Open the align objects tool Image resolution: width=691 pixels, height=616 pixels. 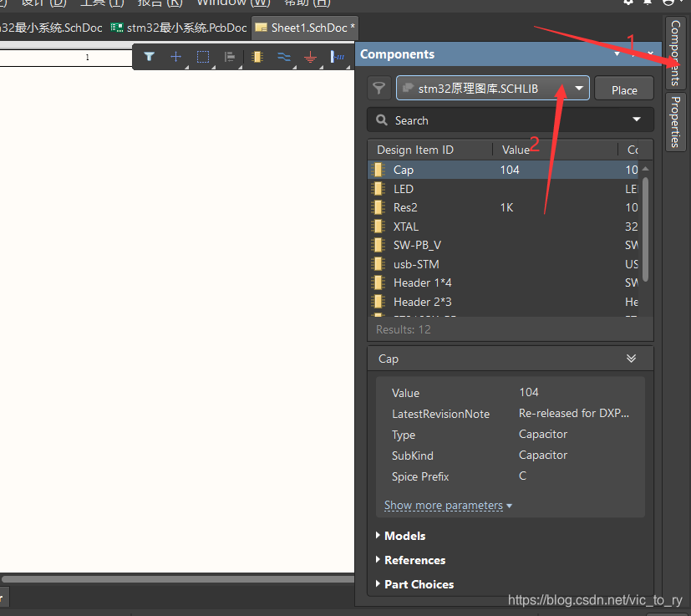point(230,57)
